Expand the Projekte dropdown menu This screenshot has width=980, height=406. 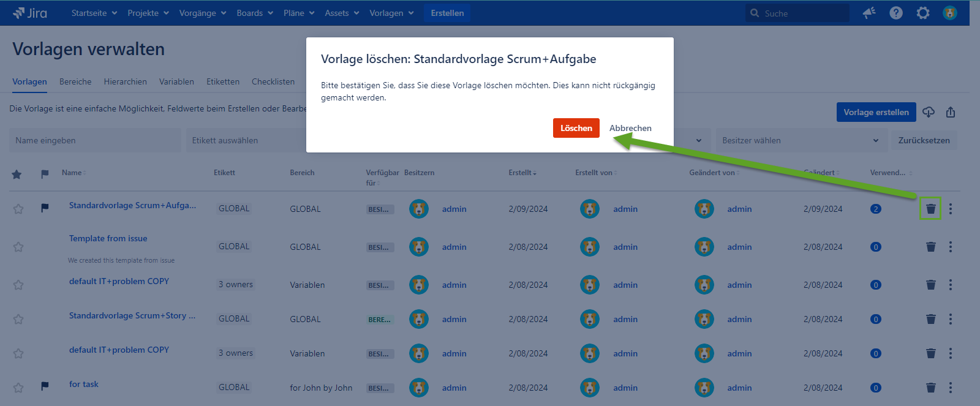tap(148, 13)
